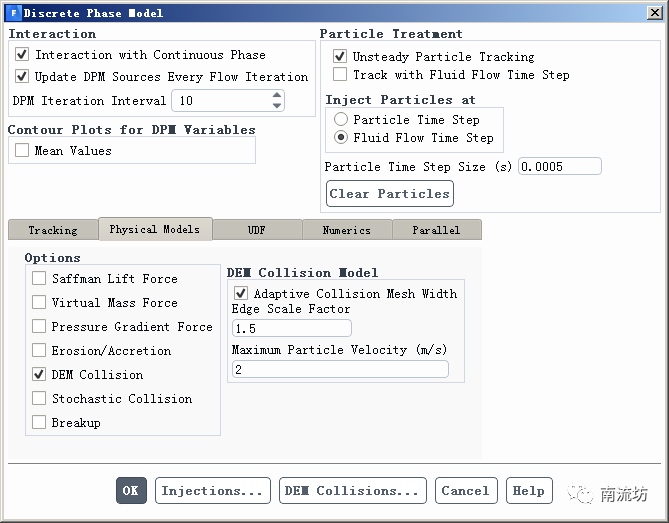
Task: Toggle Interaction with Continuous Phase checkbox
Action: 23,55
